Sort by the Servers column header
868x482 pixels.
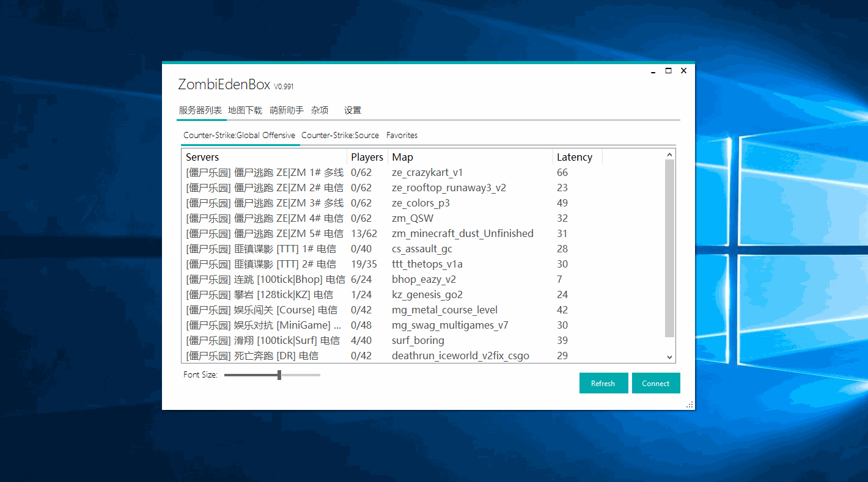(265, 157)
